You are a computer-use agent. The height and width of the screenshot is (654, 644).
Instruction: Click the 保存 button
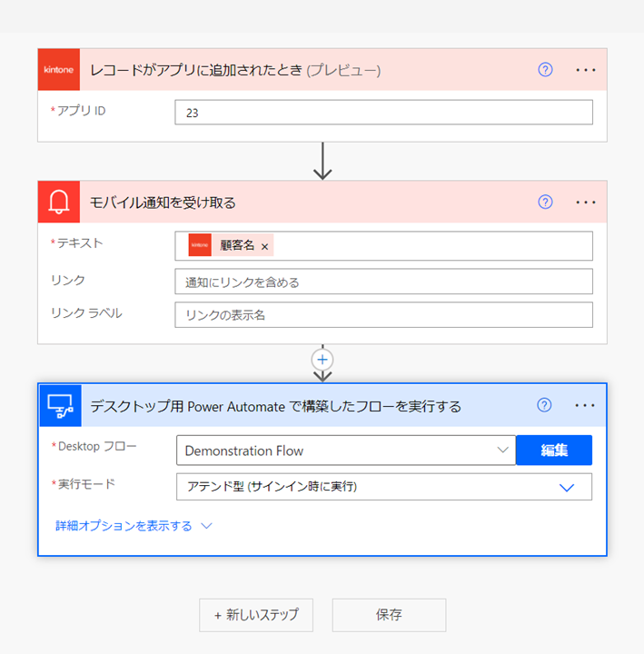coord(389,615)
